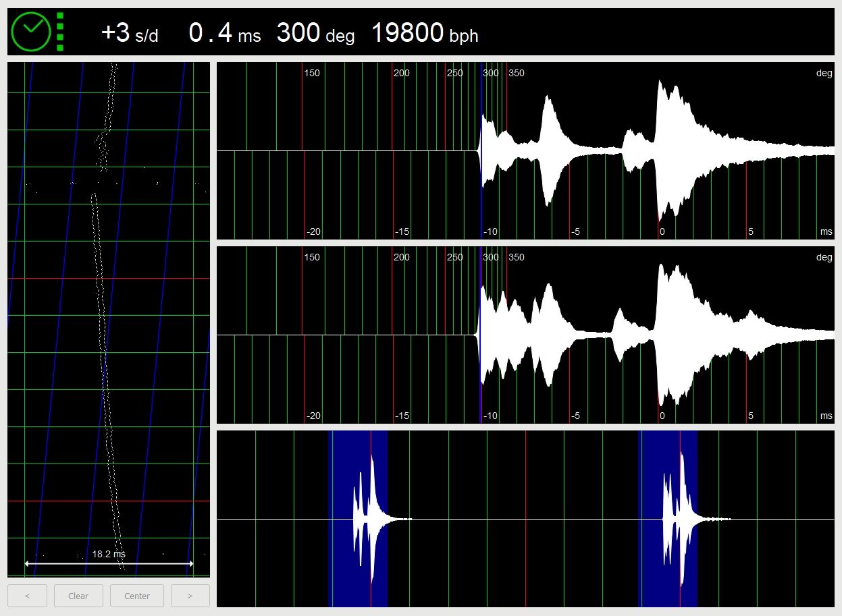Click the 18.2 ms scale arrow

pyautogui.click(x=109, y=563)
